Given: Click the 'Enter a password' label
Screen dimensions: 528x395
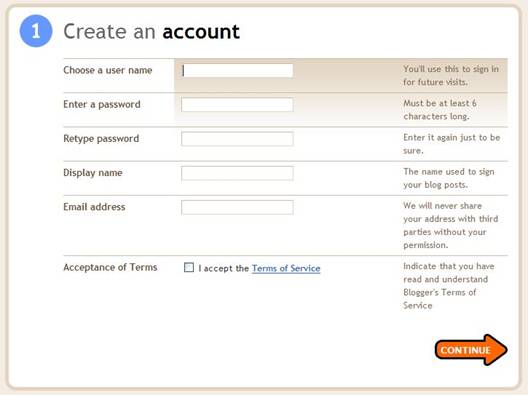Looking at the screenshot, I should pyautogui.click(x=102, y=104).
